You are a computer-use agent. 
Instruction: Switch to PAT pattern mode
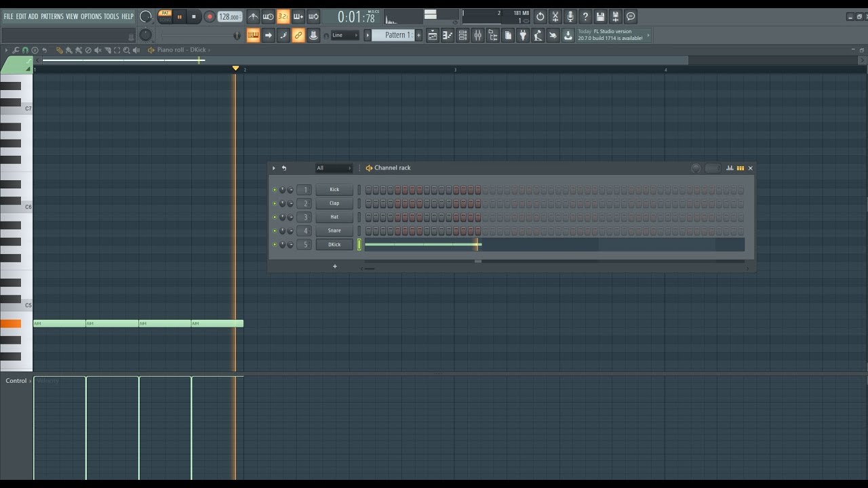coord(165,13)
